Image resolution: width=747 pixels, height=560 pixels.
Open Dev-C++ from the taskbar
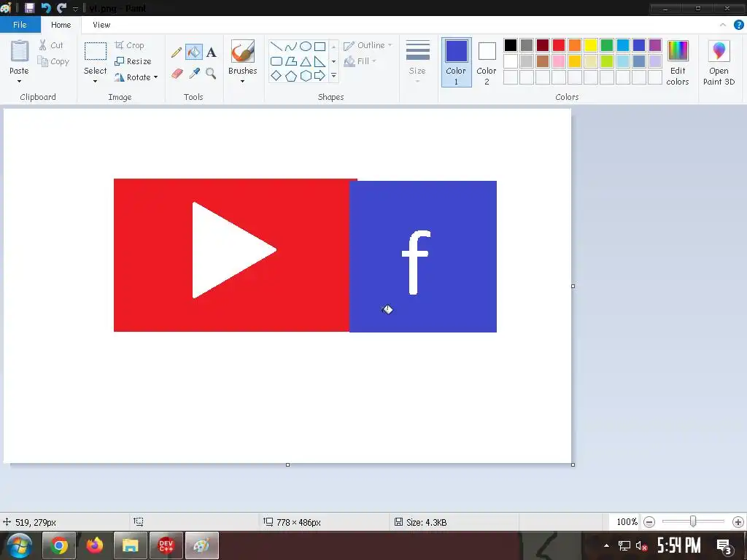[x=166, y=545]
